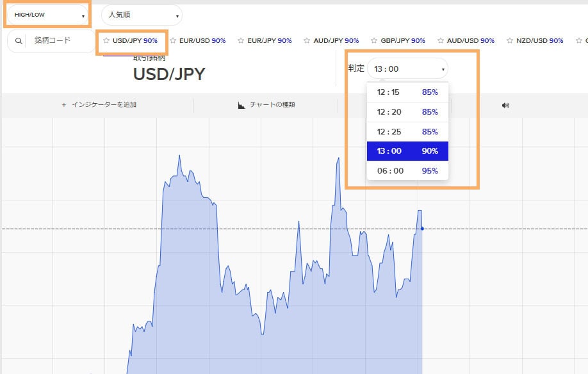588x374 pixels.
Task: Select the EUR/JPY 90% asset tab
Action: tap(270, 40)
